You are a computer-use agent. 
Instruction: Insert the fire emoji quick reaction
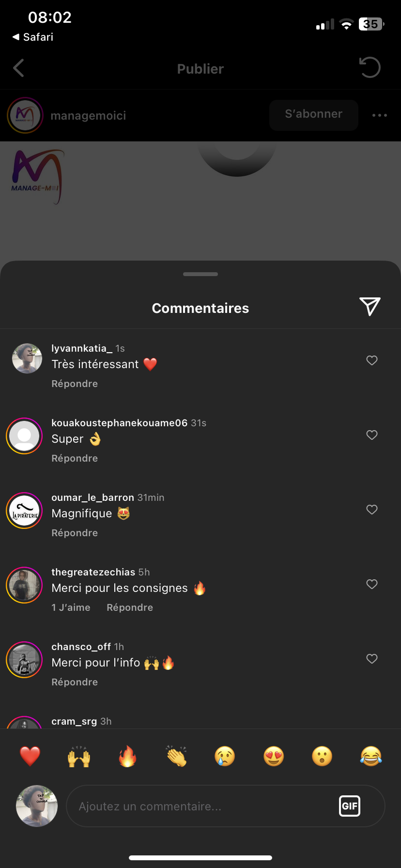point(127,756)
